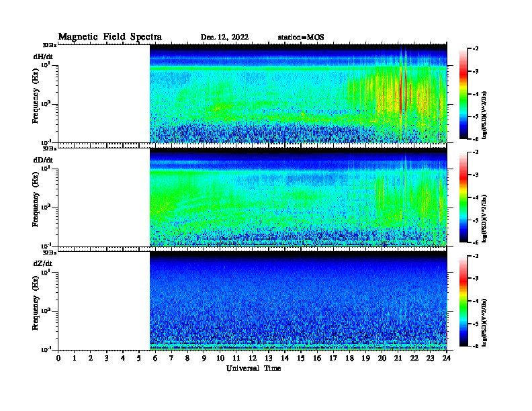The height and width of the screenshot is (411, 532).
Task: Click the 'station=MOS' label
Action: coord(301,38)
